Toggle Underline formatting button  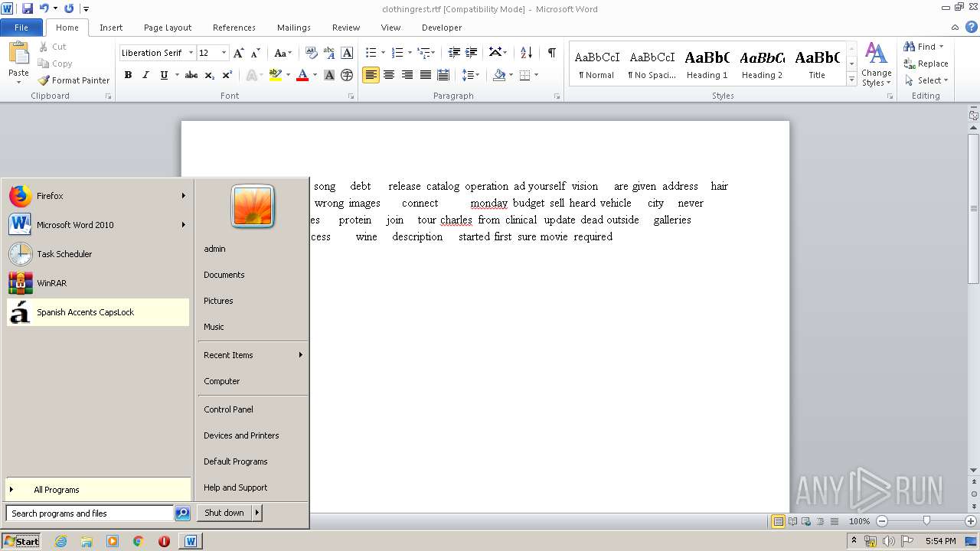164,75
